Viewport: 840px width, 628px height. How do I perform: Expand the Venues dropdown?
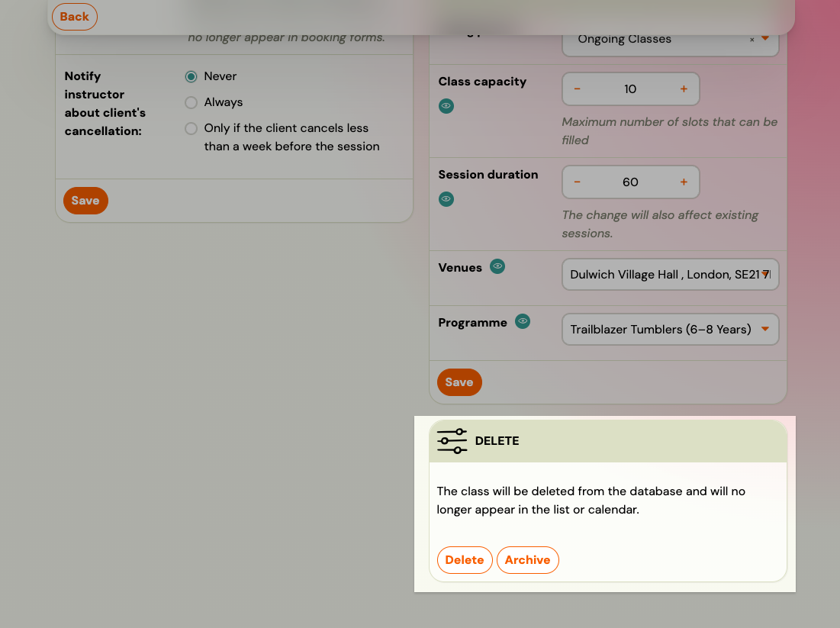(765, 274)
